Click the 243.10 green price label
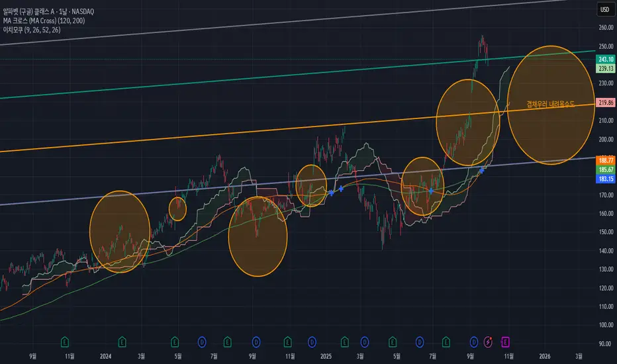The height and width of the screenshot is (364, 617). (x=606, y=59)
